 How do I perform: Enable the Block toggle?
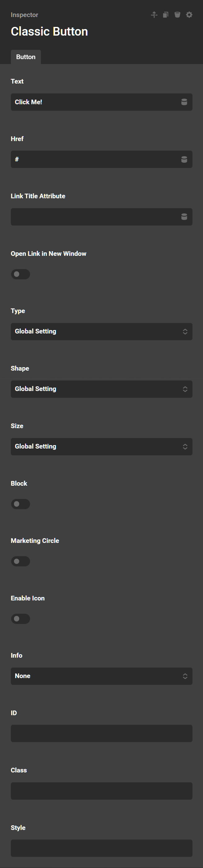tap(20, 504)
